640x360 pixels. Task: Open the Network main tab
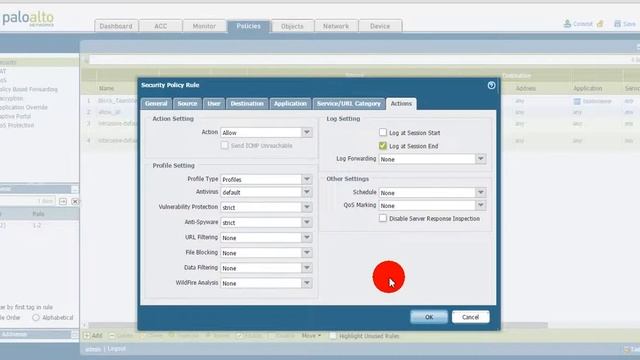pyautogui.click(x=336, y=26)
